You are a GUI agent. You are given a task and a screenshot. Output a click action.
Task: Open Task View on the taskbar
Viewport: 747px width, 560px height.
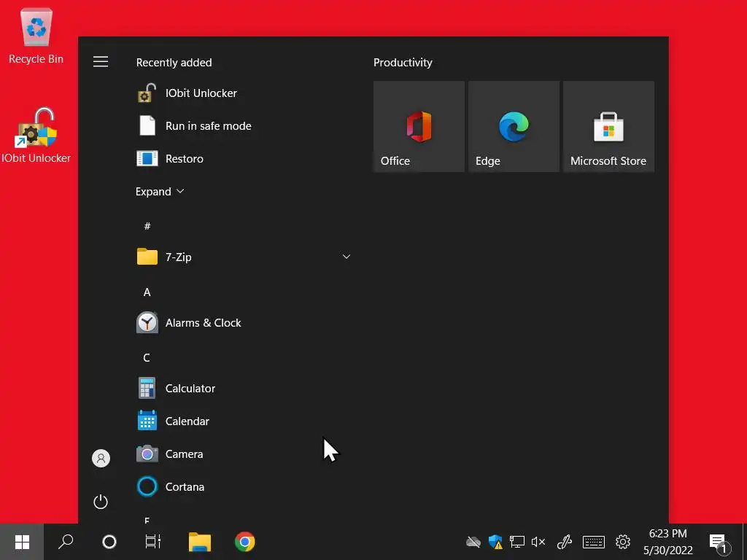[x=152, y=542]
